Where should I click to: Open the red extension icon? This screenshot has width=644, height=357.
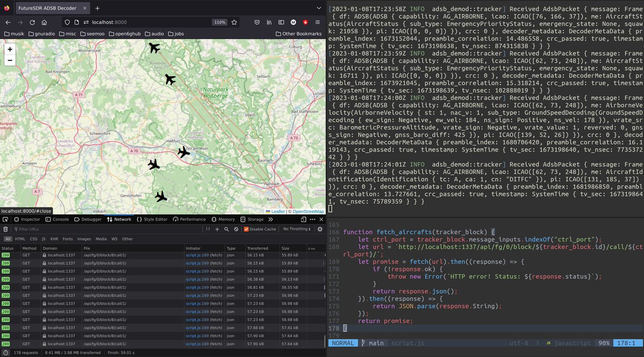[x=305, y=23]
